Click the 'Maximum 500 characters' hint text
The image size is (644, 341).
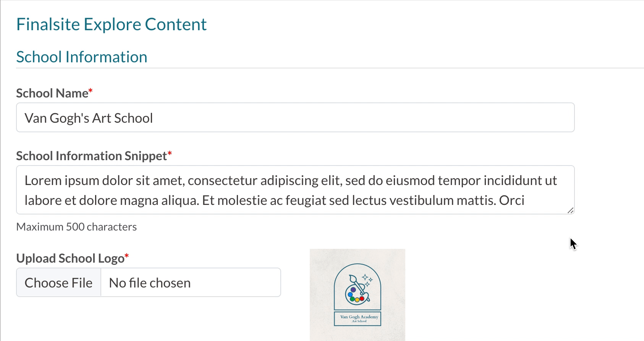click(x=76, y=227)
